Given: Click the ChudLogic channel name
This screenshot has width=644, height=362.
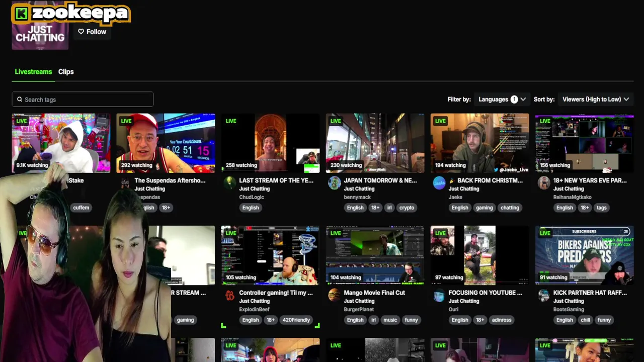Looking at the screenshot, I should (252, 197).
